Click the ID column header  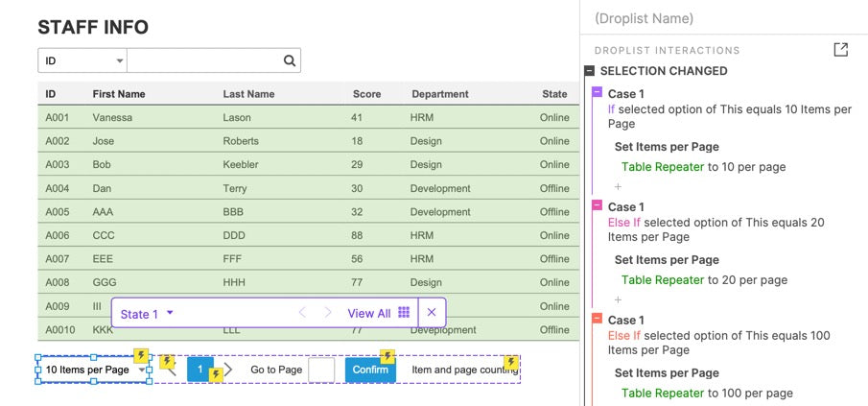[x=51, y=94]
